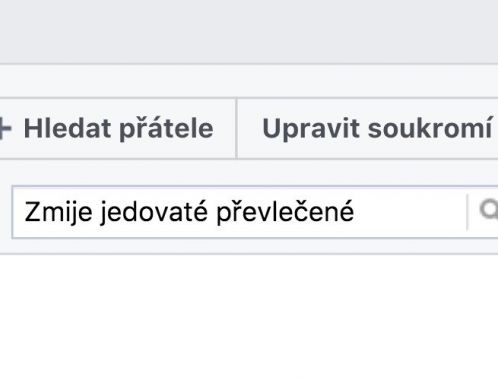The height and width of the screenshot is (380, 498).
Task: Click the word Upravit in the button
Action: coord(311,129)
